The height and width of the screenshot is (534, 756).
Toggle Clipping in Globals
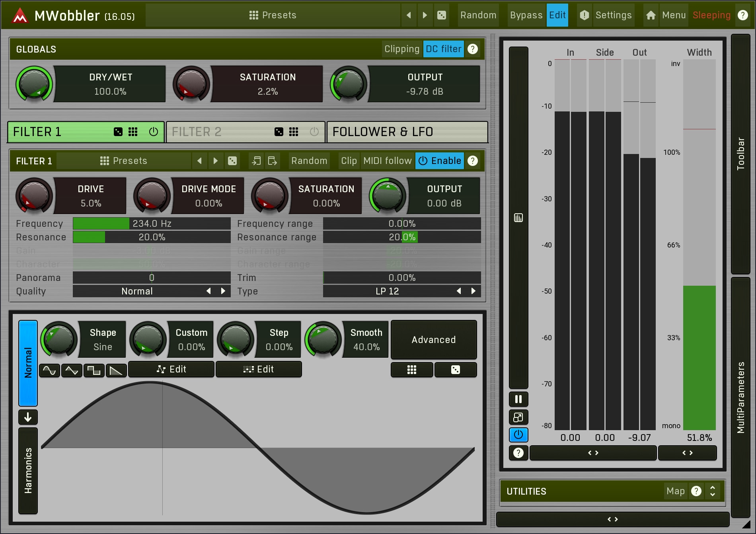coord(402,49)
